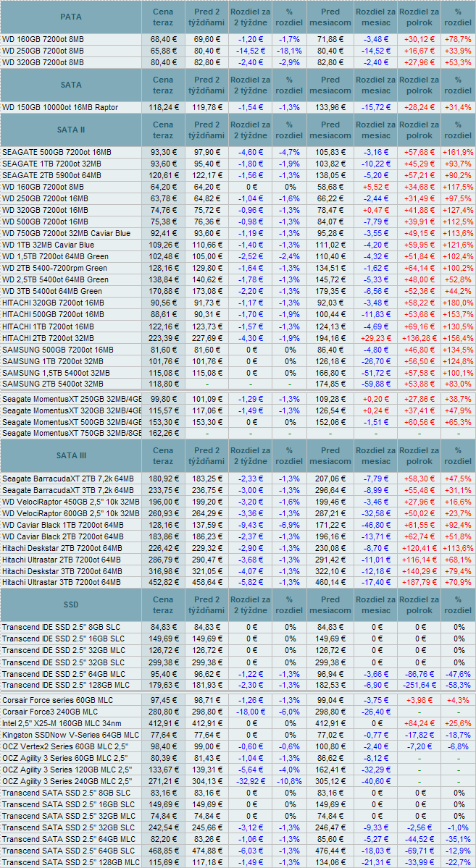The height and width of the screenshot is (868, 476).
Task: Select "Rozdiel za polrok" header in SATA III
Action: coord(419,456)
